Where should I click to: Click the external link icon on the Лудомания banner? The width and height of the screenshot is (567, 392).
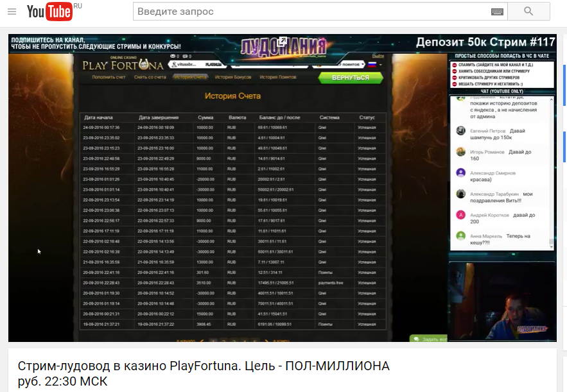click(x=282, y=42)
